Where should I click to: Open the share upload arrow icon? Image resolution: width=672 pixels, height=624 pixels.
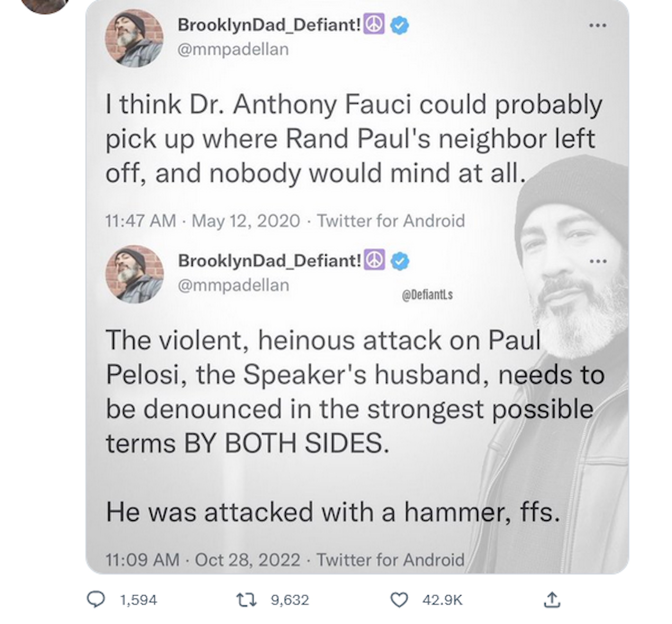tap(552, 600)
